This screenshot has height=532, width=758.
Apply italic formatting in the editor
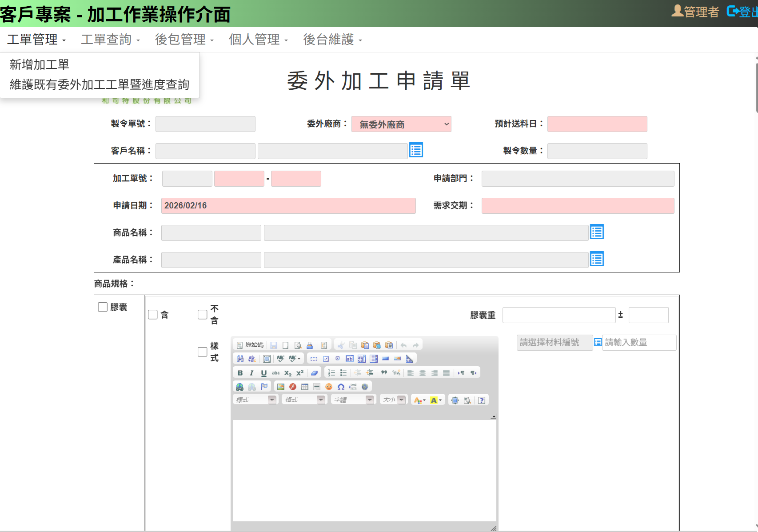click(x=252, y=373)
